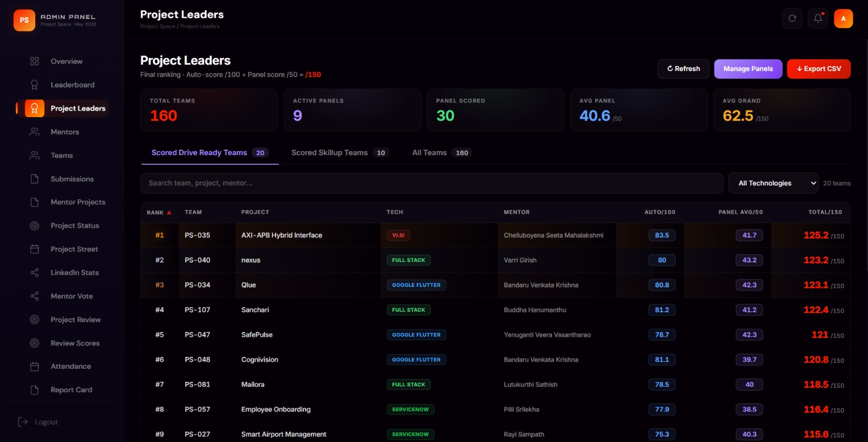Click the top-bar reload icon

point(792,18)
